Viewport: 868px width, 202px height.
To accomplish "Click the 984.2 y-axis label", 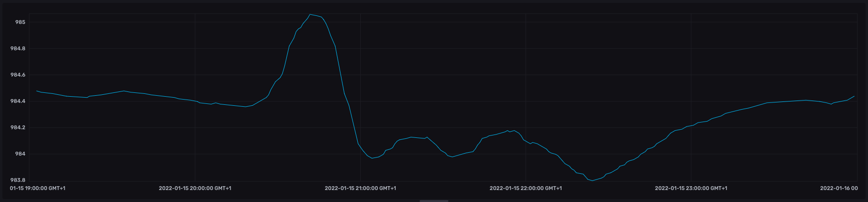I will (x=18, y=128).
